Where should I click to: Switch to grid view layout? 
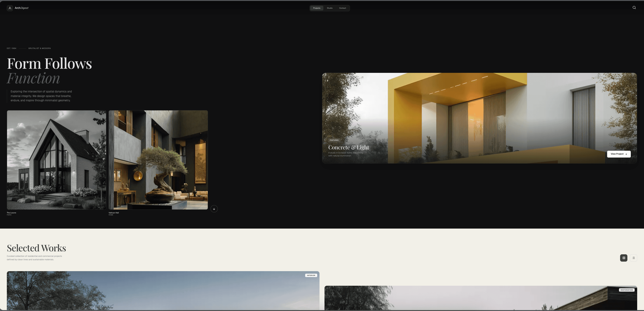click(x=624, y=258)
